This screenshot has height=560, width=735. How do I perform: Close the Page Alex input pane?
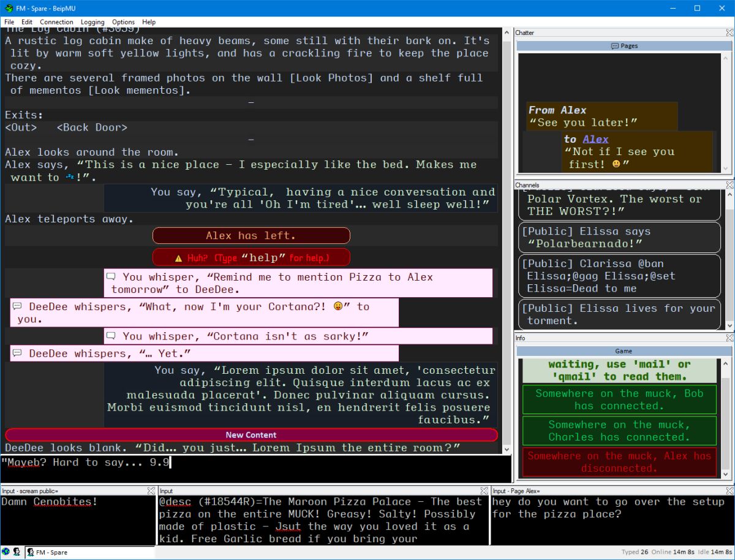(729, 491)
